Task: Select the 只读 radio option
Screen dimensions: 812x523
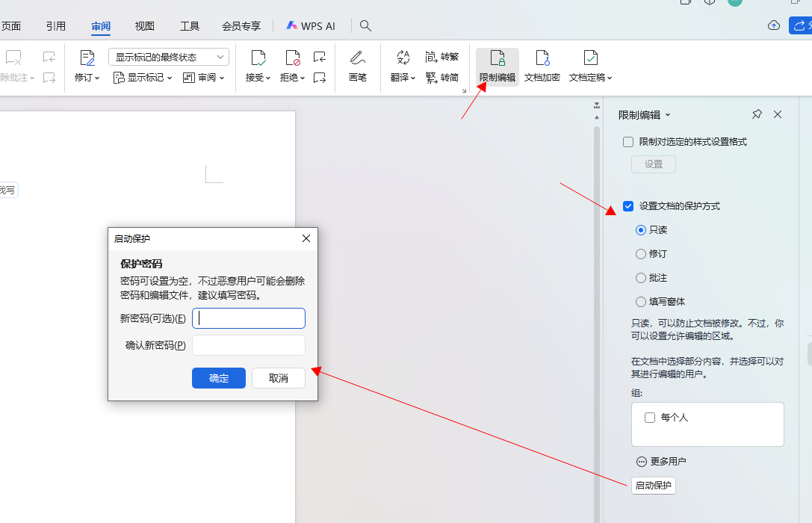Action: pos(641,230)
